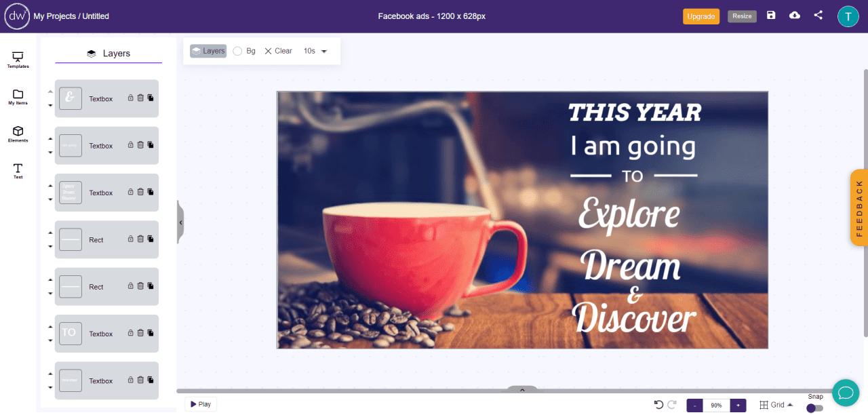Viewport: 868px width, 415px height.
Task: Enable Snap using the Snap switch
Action: click(x=814, y=408)
